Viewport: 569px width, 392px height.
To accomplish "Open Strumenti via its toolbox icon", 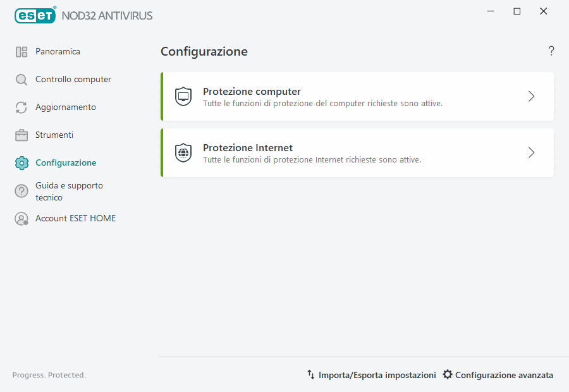I will (21, 135).
